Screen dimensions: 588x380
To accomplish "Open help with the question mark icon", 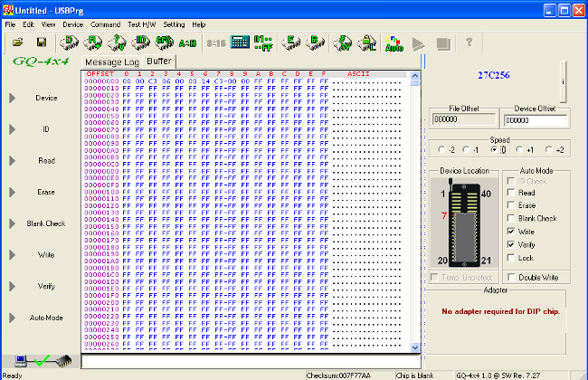I will point(469,43).
